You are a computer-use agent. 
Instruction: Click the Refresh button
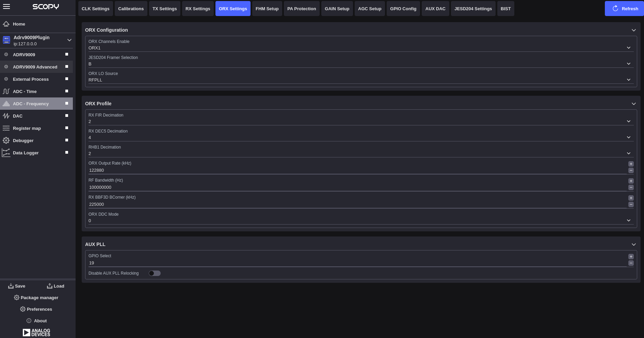tap(624, 9)
